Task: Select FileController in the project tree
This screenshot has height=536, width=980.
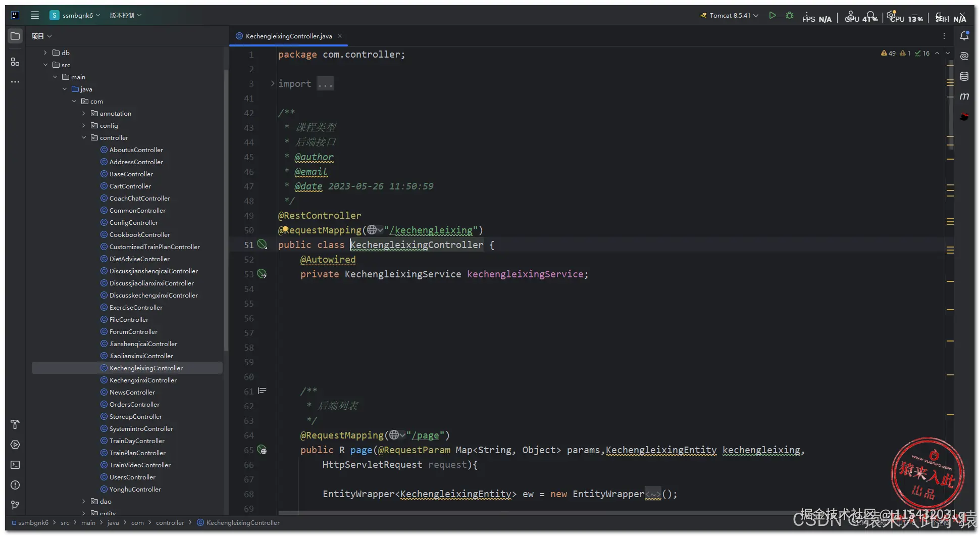Action: 129,319
